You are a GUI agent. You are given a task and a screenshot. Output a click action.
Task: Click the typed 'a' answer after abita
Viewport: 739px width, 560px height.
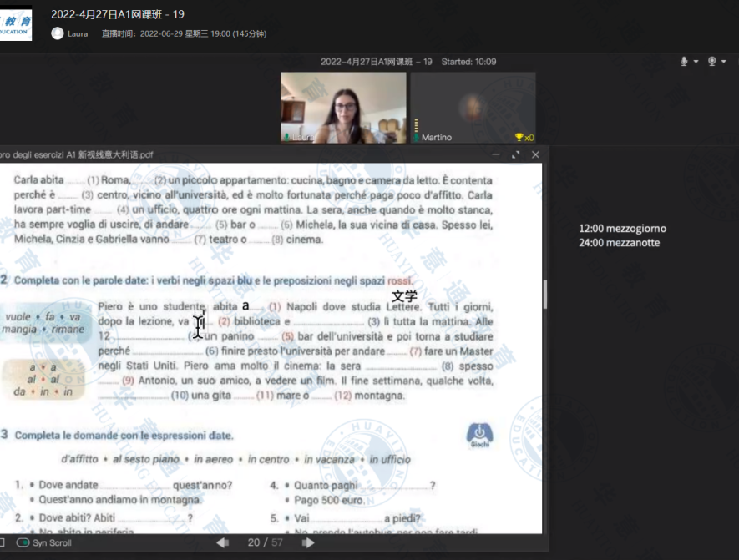[x=245, y=305]
